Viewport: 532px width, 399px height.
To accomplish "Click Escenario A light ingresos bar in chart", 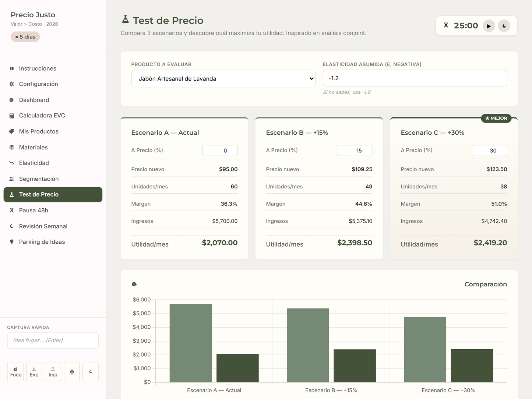I will pyautogui.click(x=191, y=343).
